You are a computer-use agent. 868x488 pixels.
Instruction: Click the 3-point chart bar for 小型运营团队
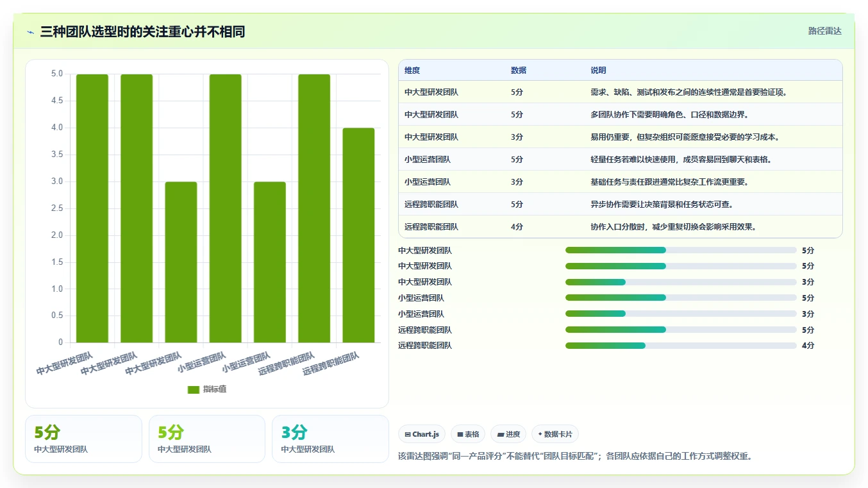click(270, 262)
